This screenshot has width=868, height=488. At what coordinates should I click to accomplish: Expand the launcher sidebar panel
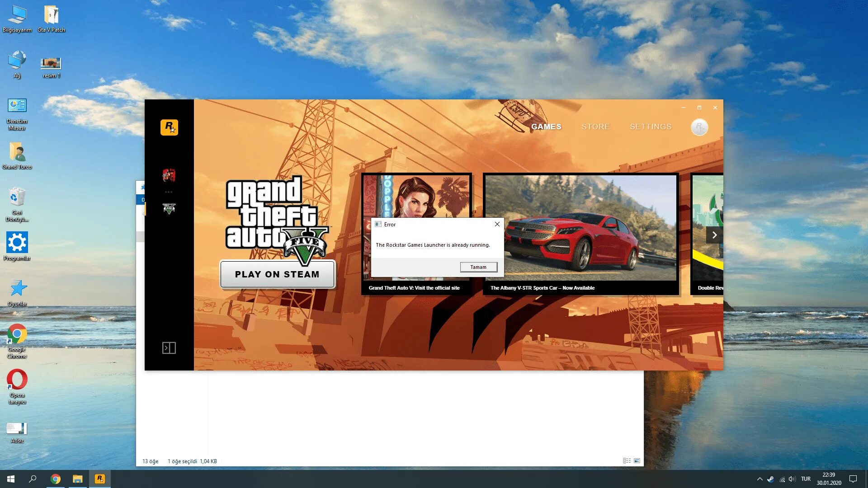(x=169, y=348)
